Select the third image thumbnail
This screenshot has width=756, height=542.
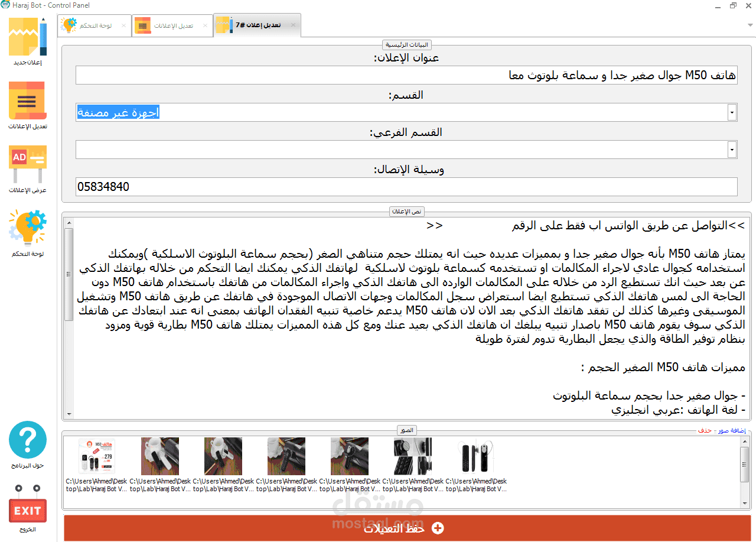(x=223, y=456)
